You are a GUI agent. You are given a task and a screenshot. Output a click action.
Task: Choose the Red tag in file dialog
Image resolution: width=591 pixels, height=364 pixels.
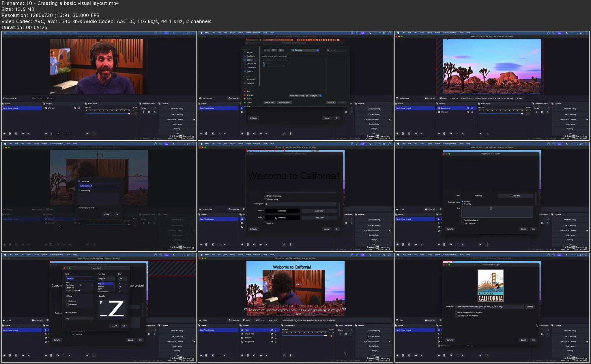pos(248,91)
